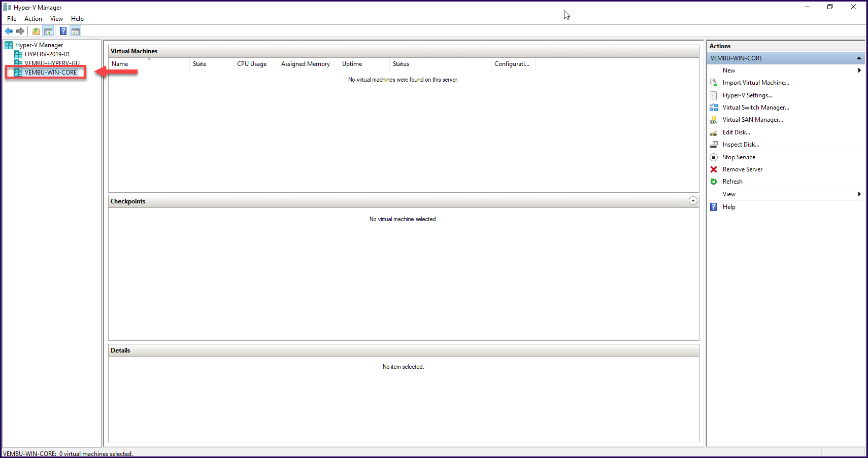Expand the New submenu arrow
Viewport: 868px width, 458px height.
(x=859, y=71)
